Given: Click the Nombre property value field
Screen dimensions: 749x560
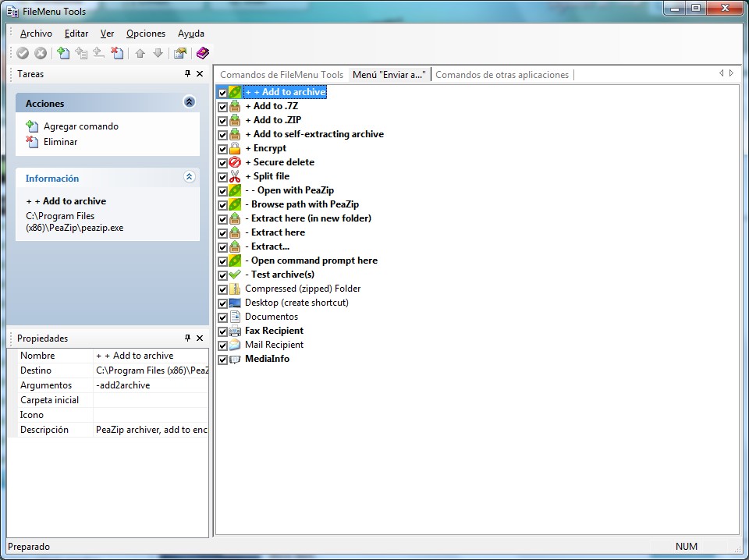Looking at the screenshot, I should tap(151, 356).
